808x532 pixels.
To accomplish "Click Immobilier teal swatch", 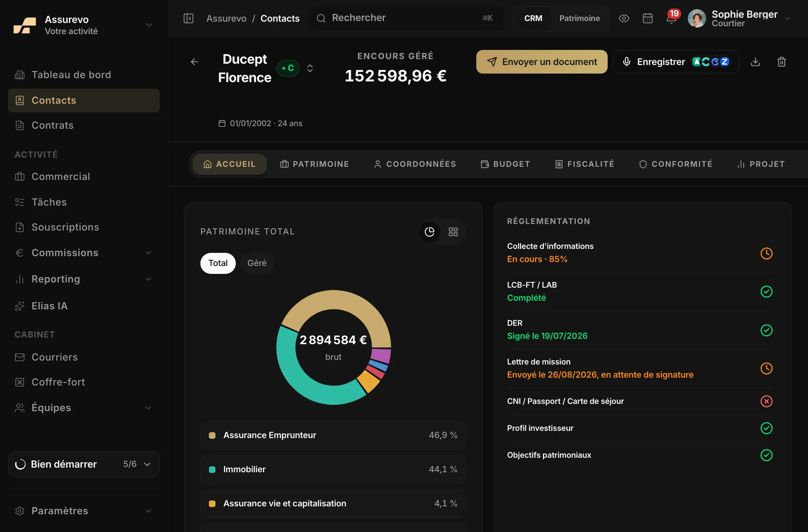I will pyautogui.click(x=212, y=470).
